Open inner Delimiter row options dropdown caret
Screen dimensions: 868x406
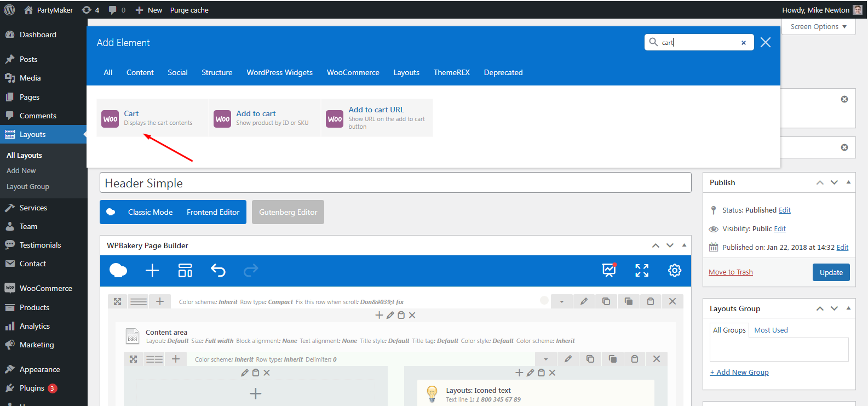tap(546, 359)
